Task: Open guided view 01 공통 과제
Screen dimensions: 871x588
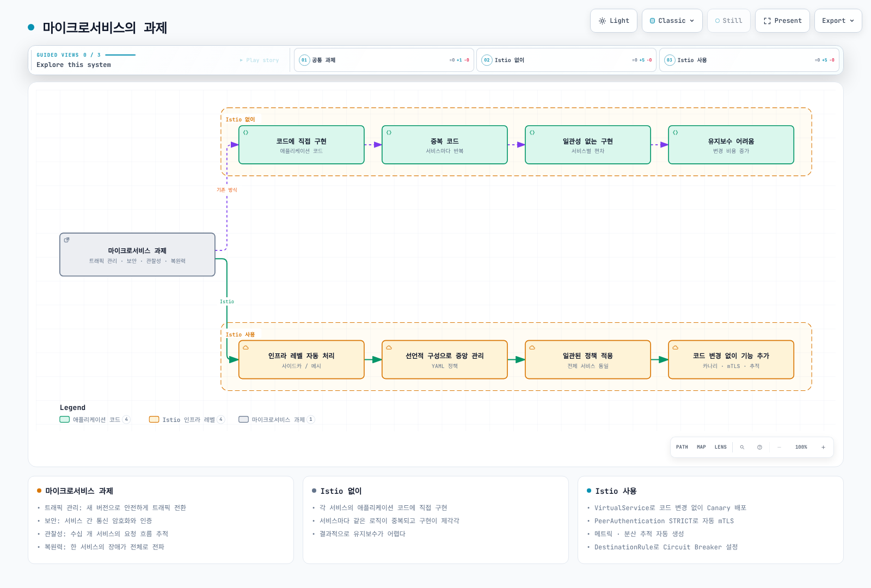Action: point(384,60)
